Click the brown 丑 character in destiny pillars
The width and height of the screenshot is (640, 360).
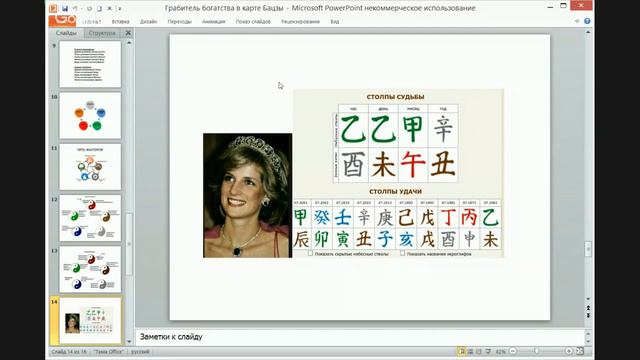pos(442,164)
